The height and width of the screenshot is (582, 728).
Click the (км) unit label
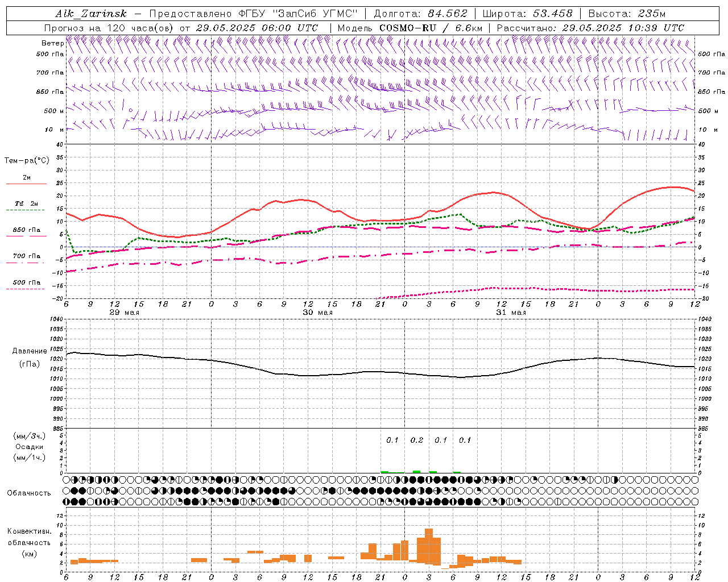(x=29, y=554)
